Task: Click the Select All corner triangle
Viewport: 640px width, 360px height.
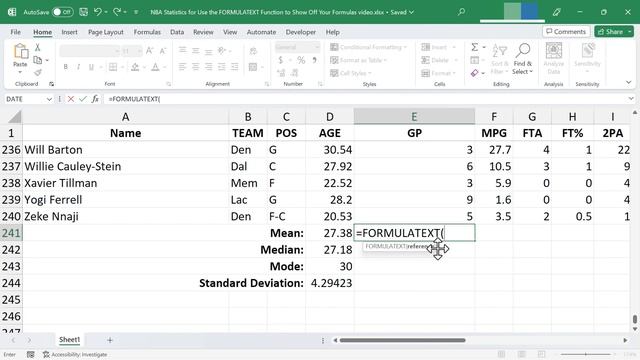Action: tap(15, 117)
